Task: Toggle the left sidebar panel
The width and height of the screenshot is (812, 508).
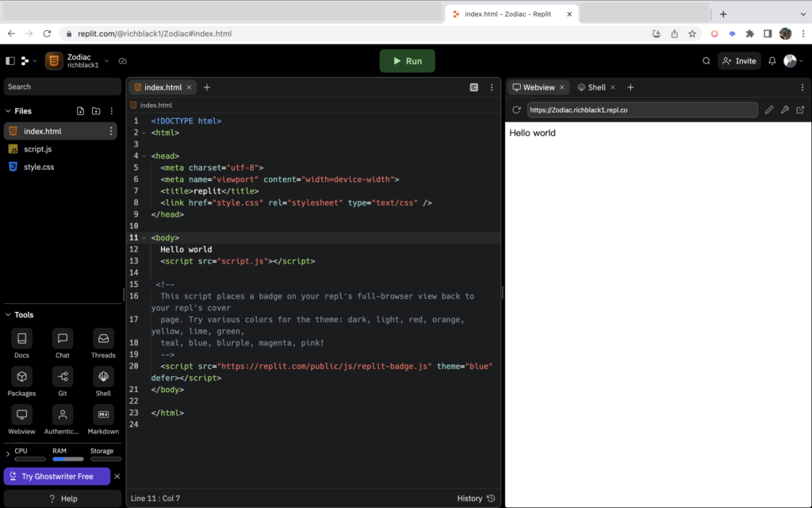Action: click(10, 61)
